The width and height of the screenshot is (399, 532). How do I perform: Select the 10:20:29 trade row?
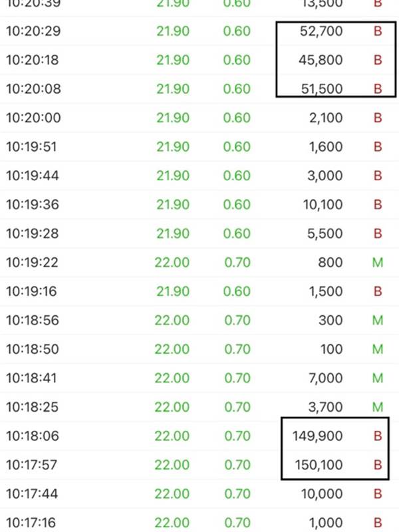coord(199,31)
